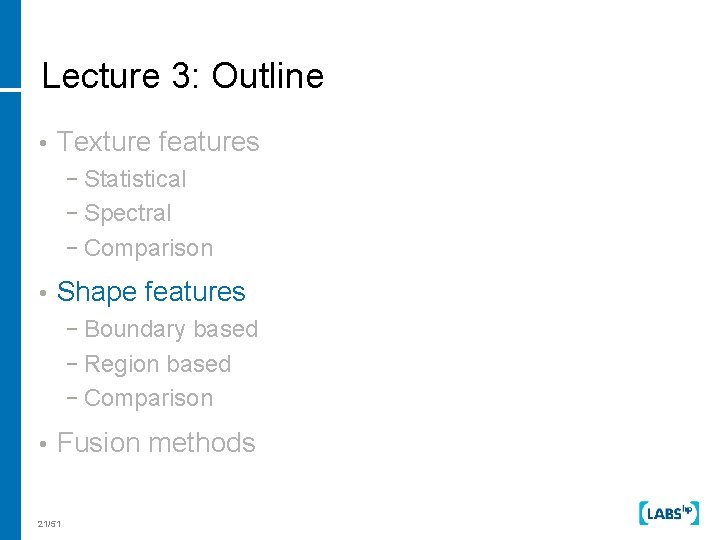
Task: Click the "Lecture 3: Outline" slide title
Action: 183,76
